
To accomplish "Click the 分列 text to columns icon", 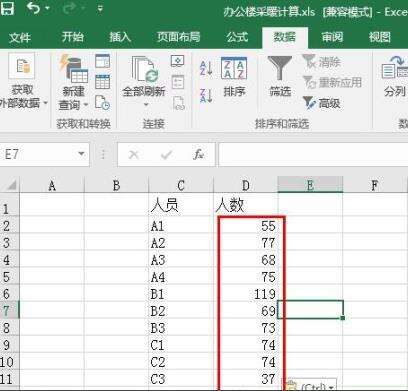I will point(395,77).
